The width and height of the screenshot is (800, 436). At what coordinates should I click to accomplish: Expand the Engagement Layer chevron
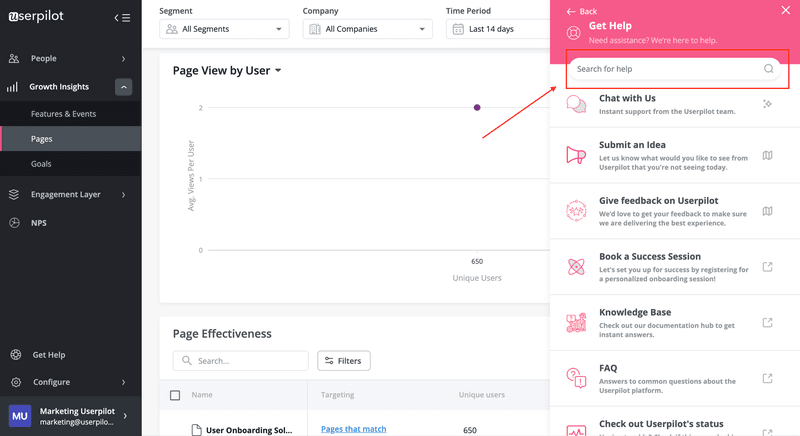pyautogui.click(x=123, y=194)
